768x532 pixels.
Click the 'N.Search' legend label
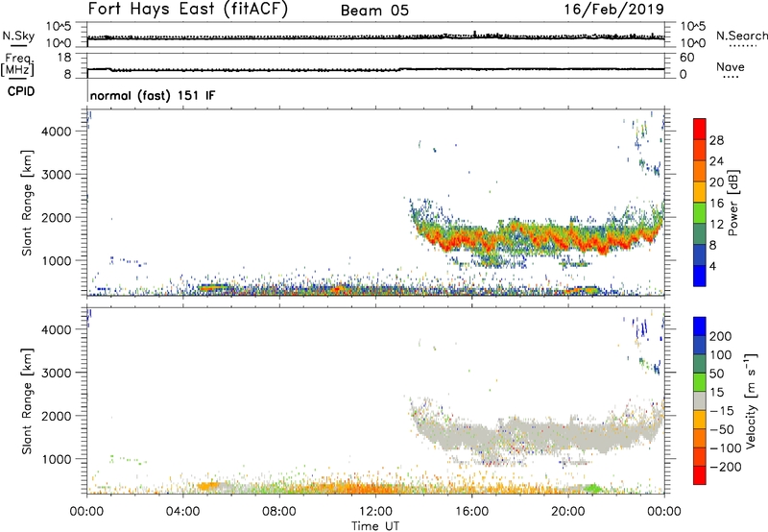(x=741, y=36)
